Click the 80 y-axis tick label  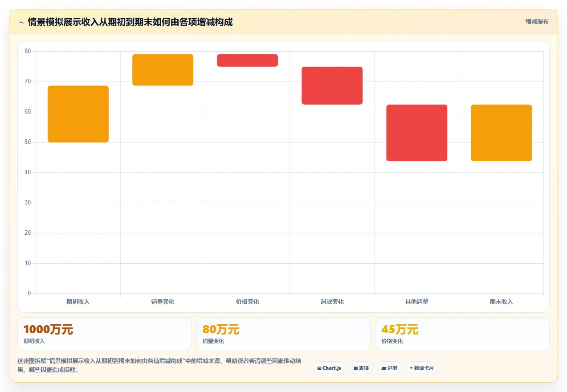click(28, 51)
